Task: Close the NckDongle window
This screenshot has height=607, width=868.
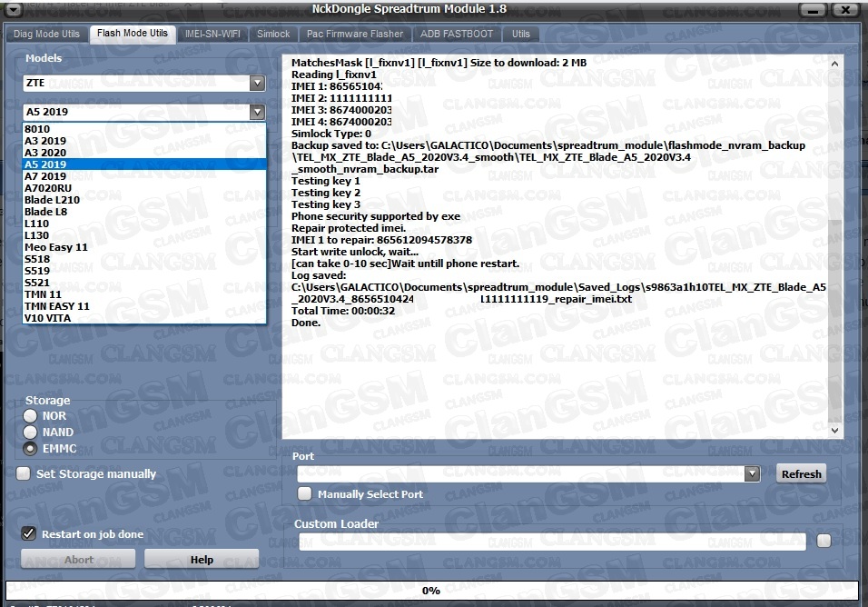Action: [845, 10]
